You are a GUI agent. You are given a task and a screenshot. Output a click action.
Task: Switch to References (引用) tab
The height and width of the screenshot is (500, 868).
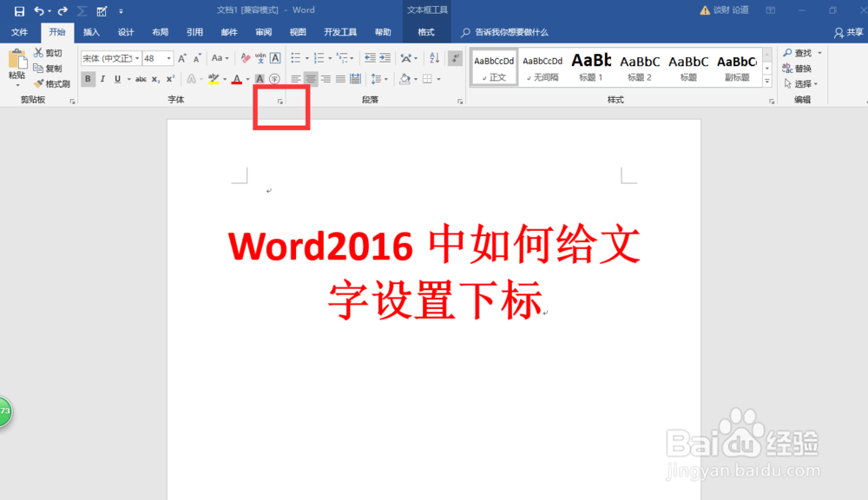point(194,32)
